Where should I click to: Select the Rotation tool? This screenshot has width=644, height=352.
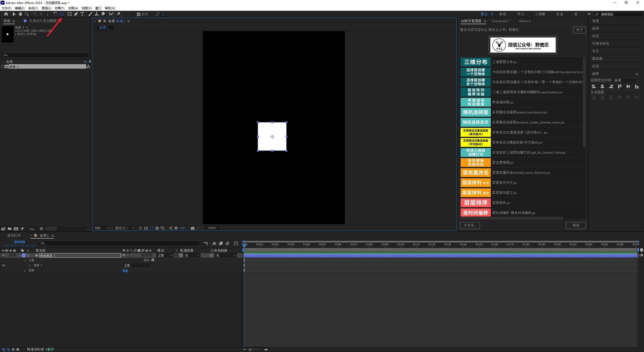click(x=55, y=14)
